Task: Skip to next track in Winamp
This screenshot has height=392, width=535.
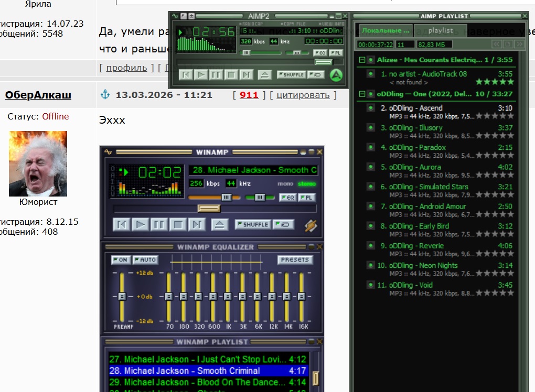Action: click(x=197, y=225)
